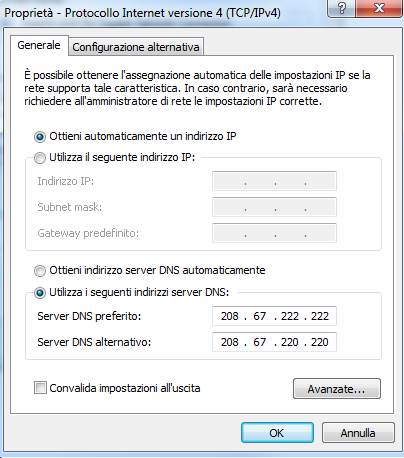Open the Configurazione alternativa tab

click(x=136, y=47)
